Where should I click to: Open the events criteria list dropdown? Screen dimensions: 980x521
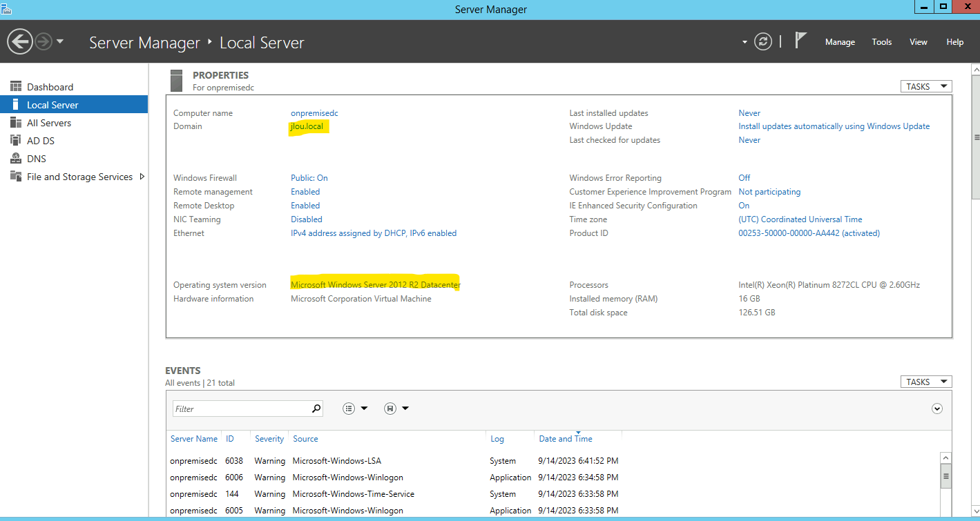[x=355, y=409]
